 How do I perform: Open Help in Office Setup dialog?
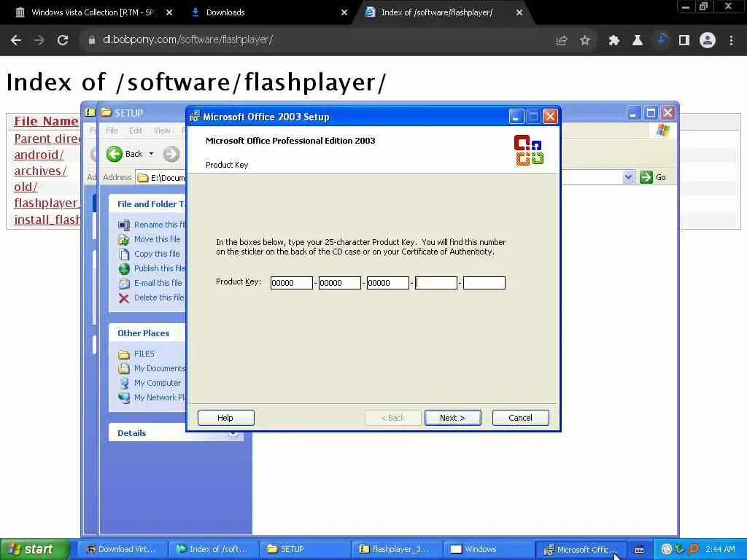pos(225,418)
